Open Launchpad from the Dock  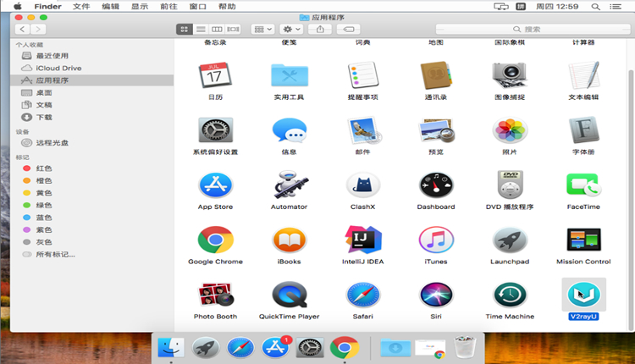pyautogui.click(x=206, y=346)
